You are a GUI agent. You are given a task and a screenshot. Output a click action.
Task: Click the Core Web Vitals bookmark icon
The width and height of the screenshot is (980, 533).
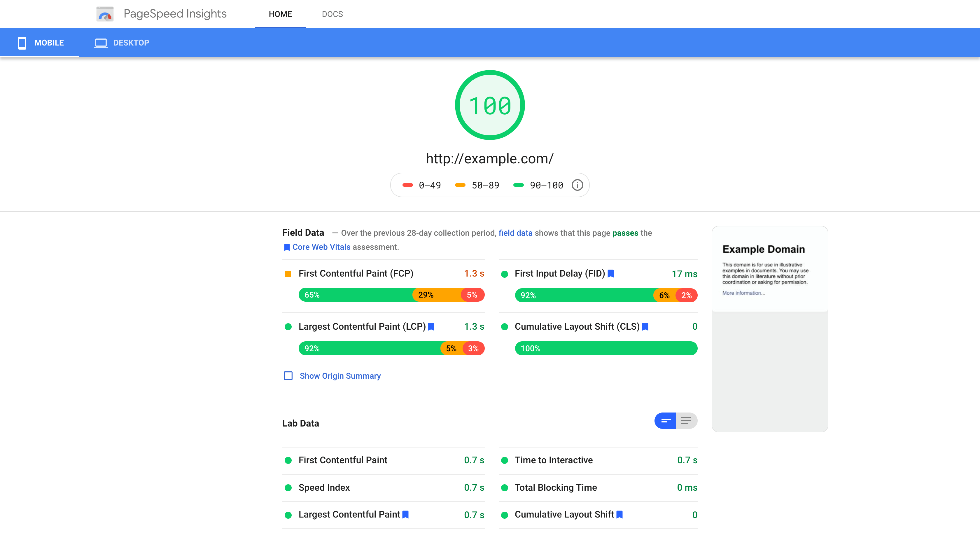[287, 247]
